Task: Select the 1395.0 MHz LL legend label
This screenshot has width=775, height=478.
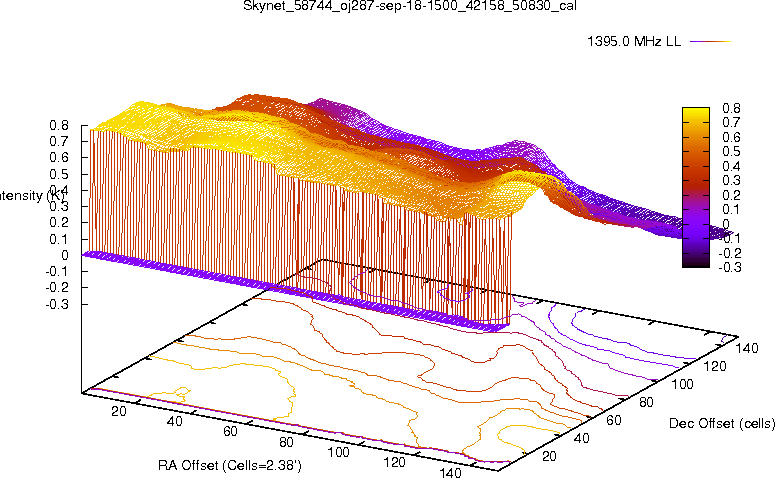Action: coord(634,42)
